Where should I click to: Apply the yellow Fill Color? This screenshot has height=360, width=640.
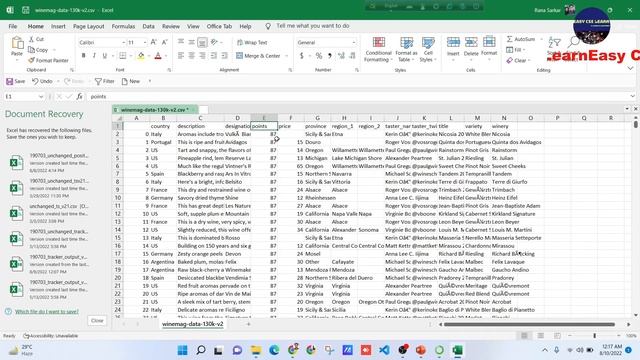click(141, 56)
